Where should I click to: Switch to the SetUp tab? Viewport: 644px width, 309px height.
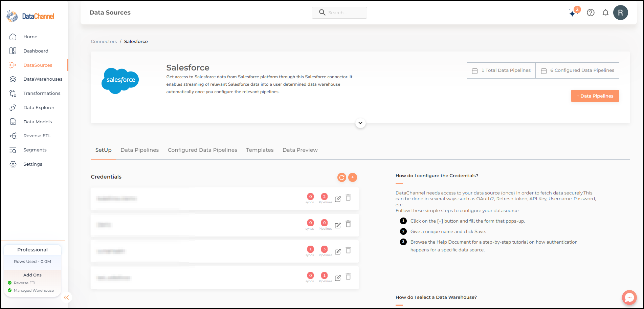click(x=103, y=150)
